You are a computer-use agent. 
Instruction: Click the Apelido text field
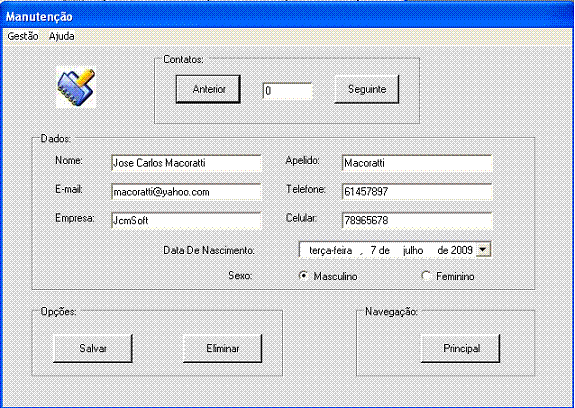pos(417,163)
